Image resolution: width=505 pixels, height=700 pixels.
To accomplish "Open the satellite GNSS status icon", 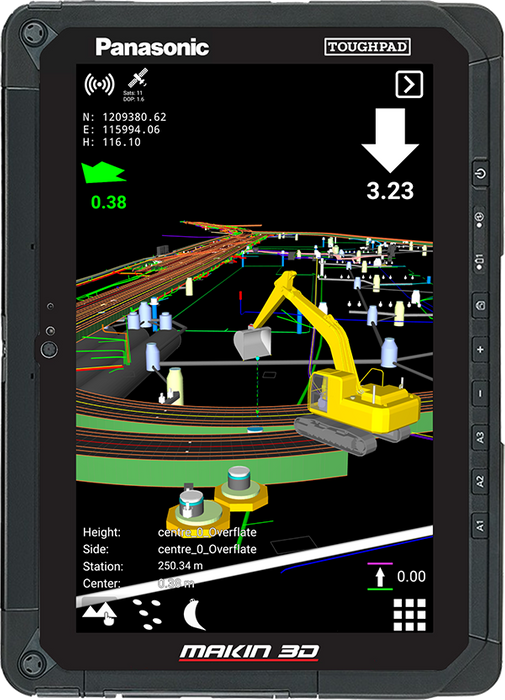I will click(x=138, y=78).
